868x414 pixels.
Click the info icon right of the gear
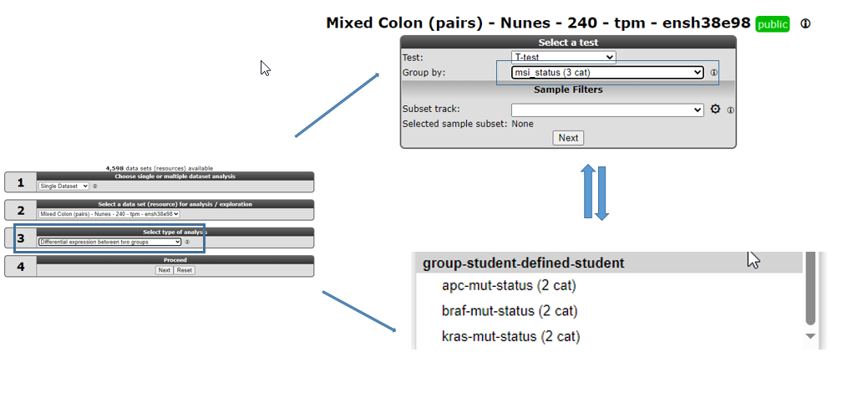tap(731, 110)
